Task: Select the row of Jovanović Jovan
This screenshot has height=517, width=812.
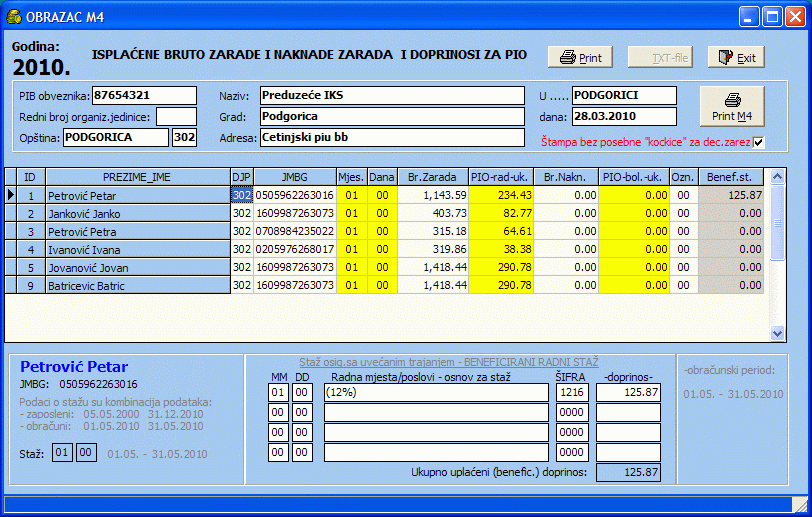Action: pos(384,268)
